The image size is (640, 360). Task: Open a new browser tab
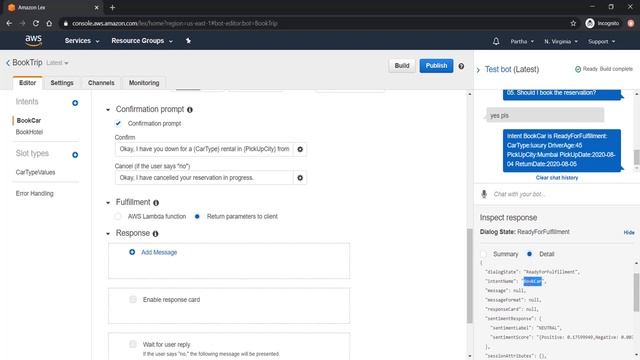[x=112, y=7]
